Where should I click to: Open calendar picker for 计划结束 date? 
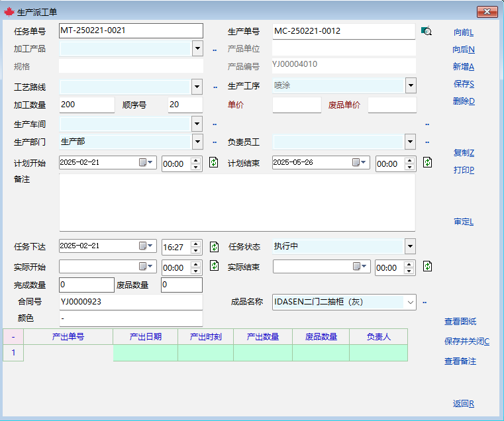tap(360, 163)
